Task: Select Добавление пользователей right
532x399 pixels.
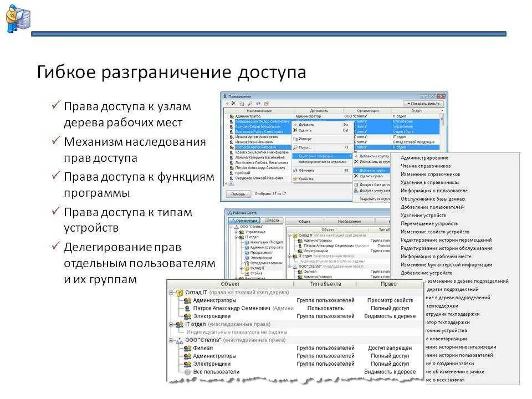Action: (432, 207)
